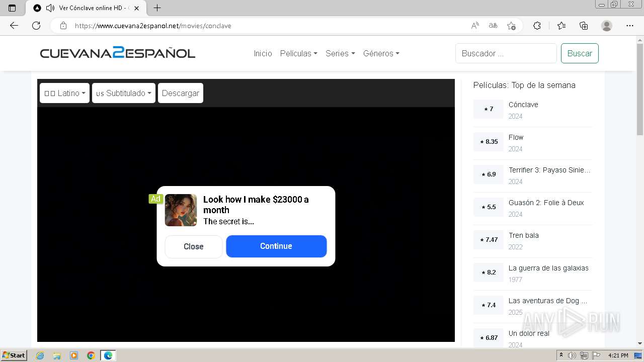Click the Cuevana2Español logo

(x=118, y=53)
